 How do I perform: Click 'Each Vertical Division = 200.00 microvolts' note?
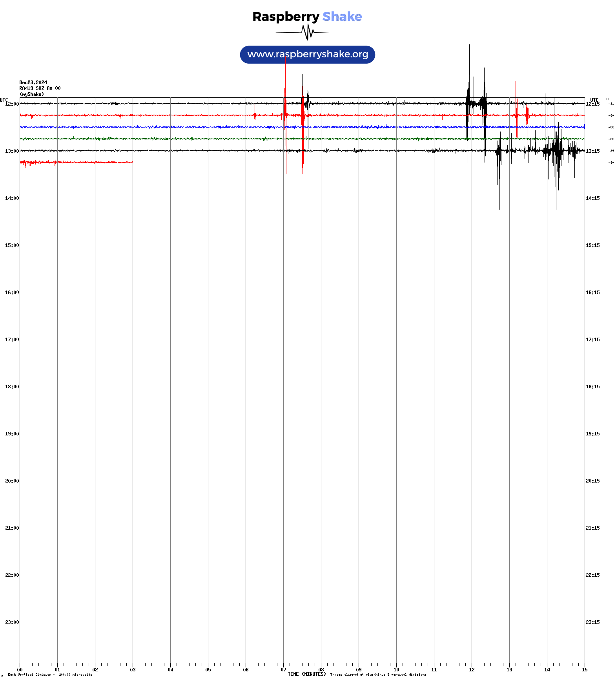(x=50, y=675)
